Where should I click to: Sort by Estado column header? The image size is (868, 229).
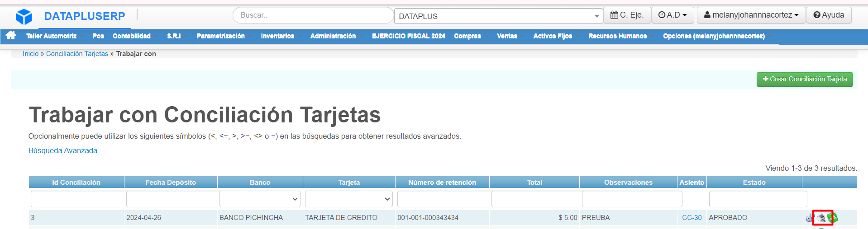(x=754, y=182)
